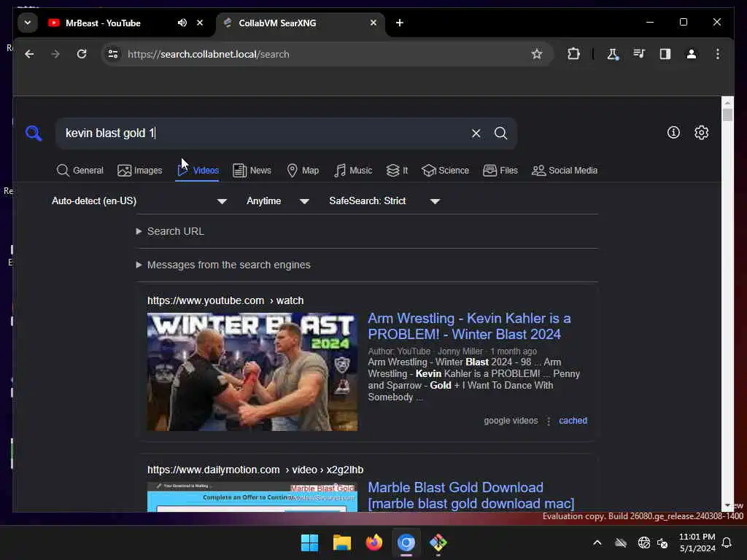Switch to the Files category
The height and width of the screenshot is (560, 747).
500,171
